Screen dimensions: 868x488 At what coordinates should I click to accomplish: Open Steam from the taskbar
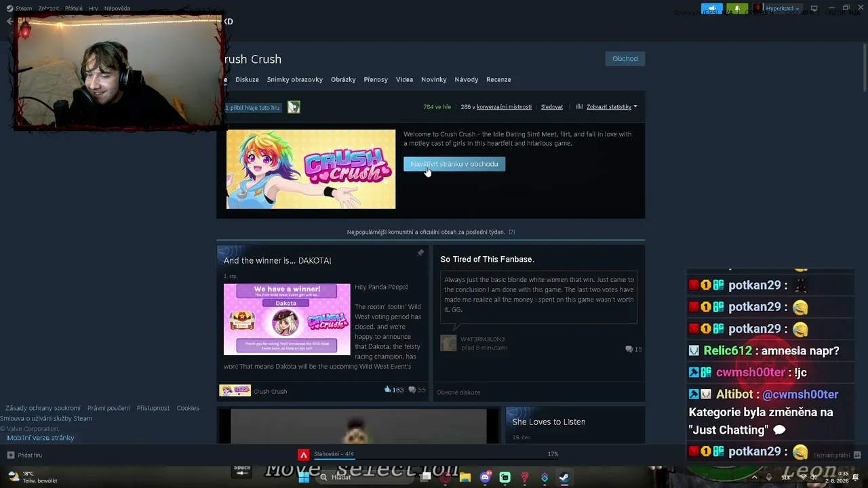(x=564, y=477)
